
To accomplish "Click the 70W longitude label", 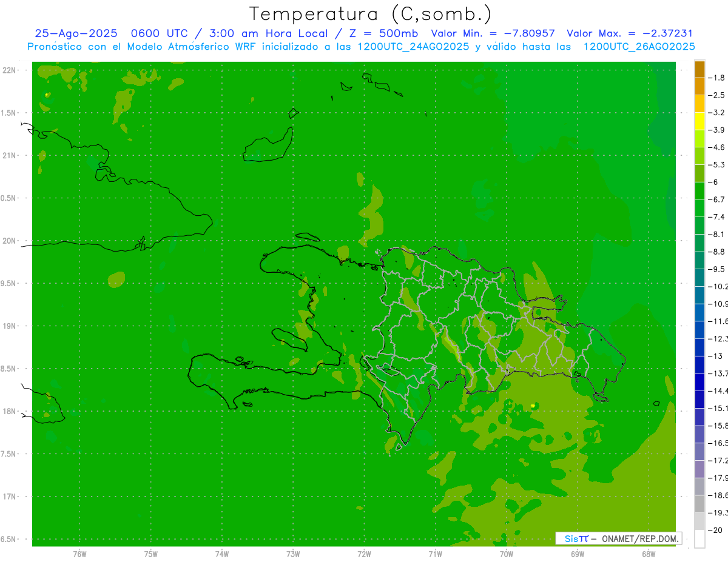I will click(x=507, y=554).
